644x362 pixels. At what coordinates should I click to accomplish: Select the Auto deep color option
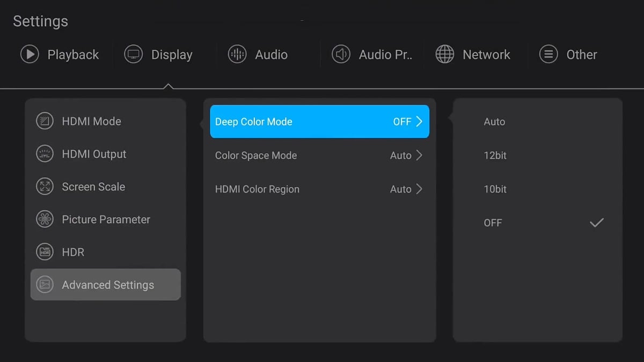(494, 122)
